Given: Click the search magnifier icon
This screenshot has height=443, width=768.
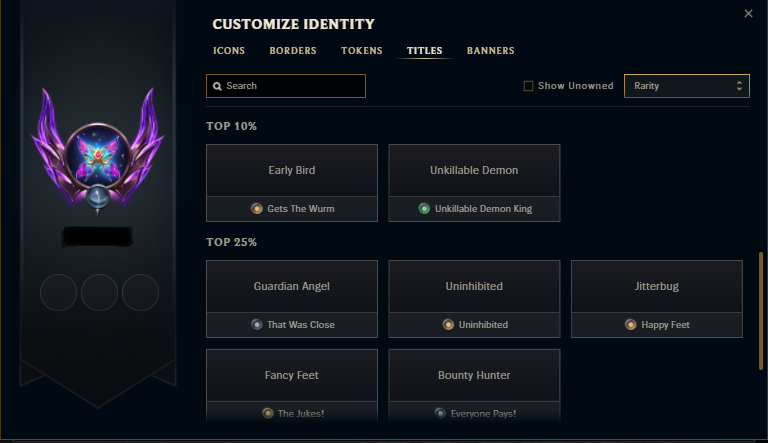Looking at the screenshot, I should [x=217, y=86].
